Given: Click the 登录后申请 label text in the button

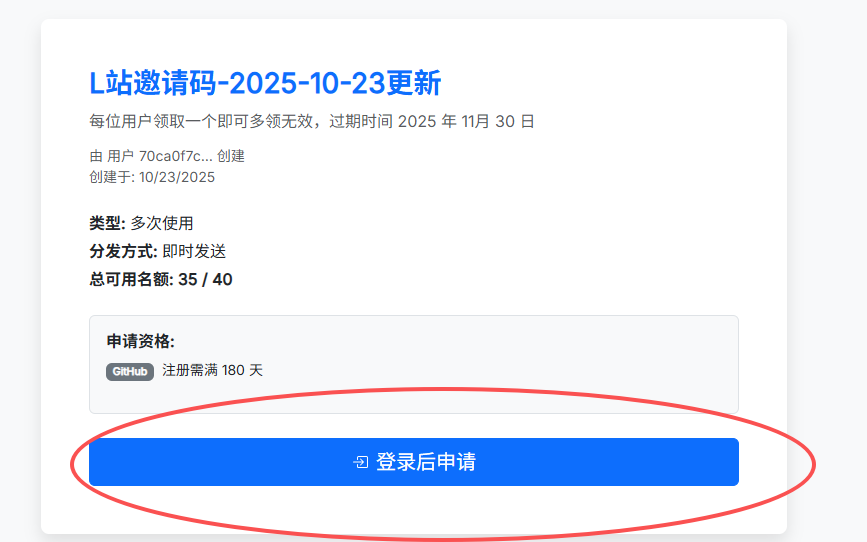Looking at the screenshot, I should coord(426,462).
